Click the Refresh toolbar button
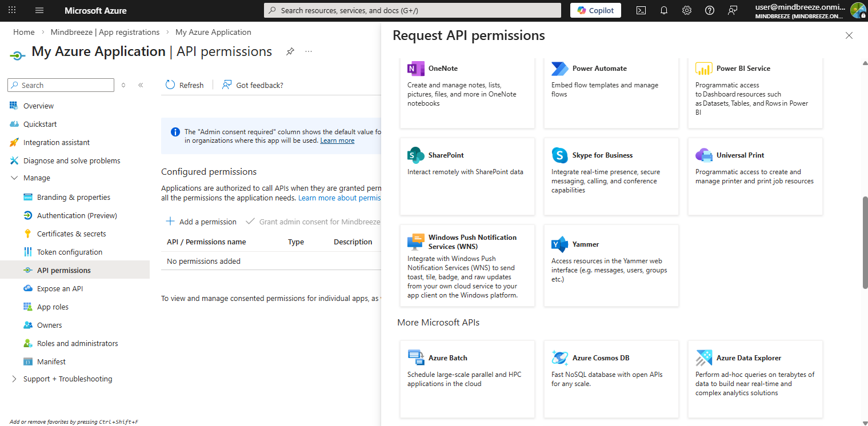 [x=185, y=85]
